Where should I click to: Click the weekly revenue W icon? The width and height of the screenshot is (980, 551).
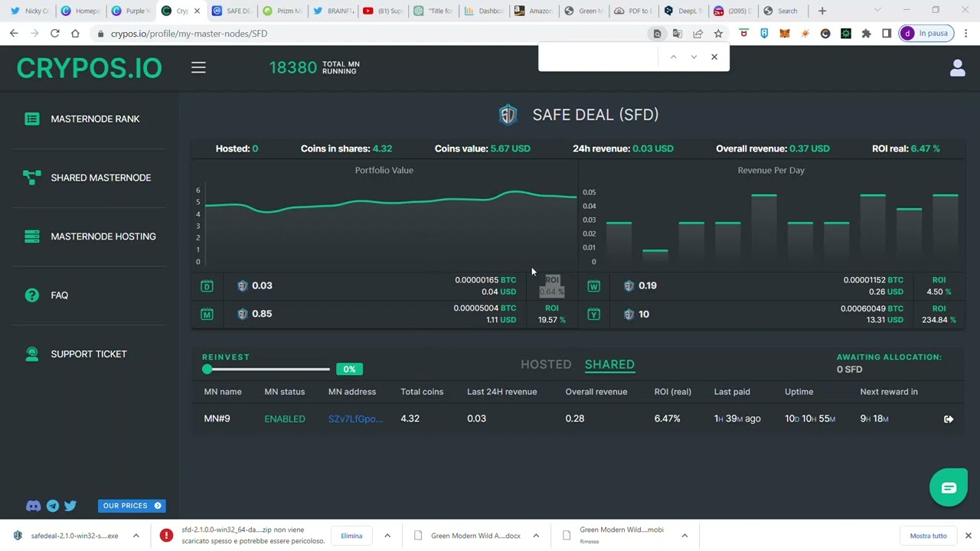tap(593, 286)
